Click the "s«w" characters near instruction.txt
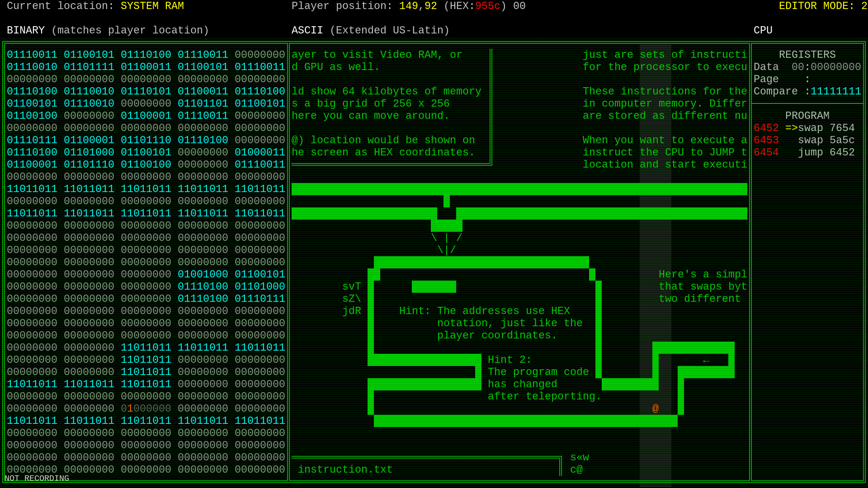 (x=580, y=457)
